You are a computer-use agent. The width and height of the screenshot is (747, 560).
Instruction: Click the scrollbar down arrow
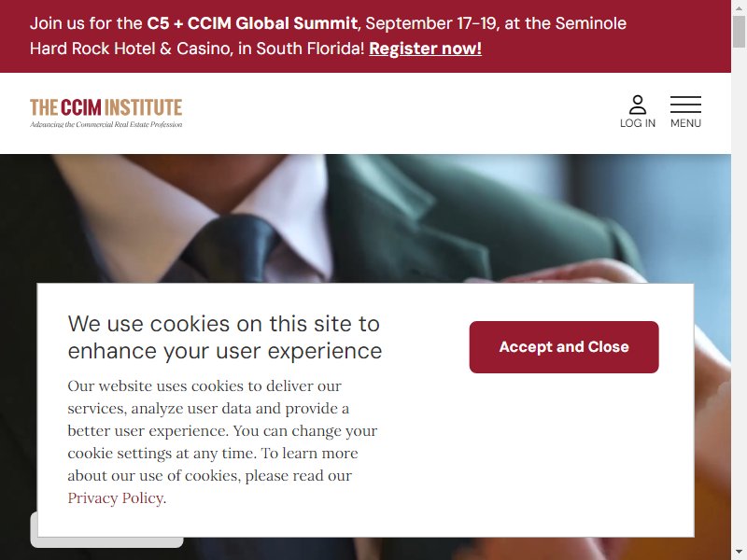739,553
